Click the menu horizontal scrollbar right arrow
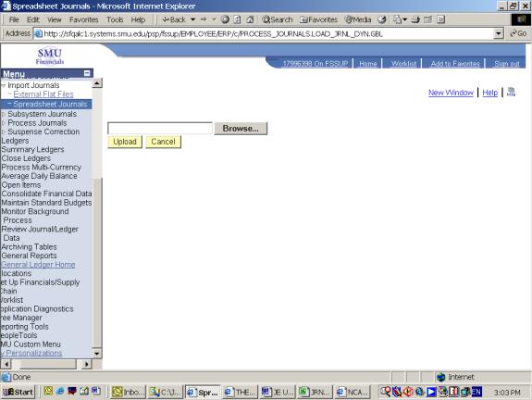This screenshot has height=400, width=532. point(87,364)
